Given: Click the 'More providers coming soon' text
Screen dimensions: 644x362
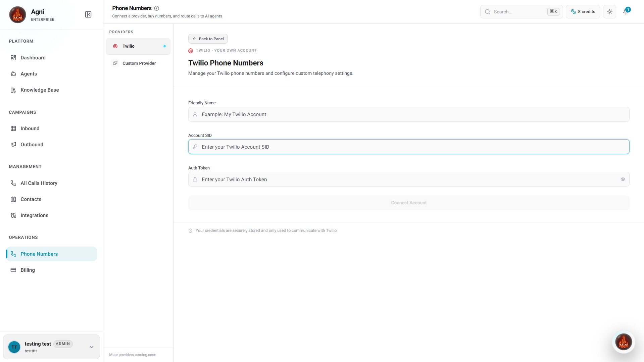Looking at the screenshot, I should [133, 355].
